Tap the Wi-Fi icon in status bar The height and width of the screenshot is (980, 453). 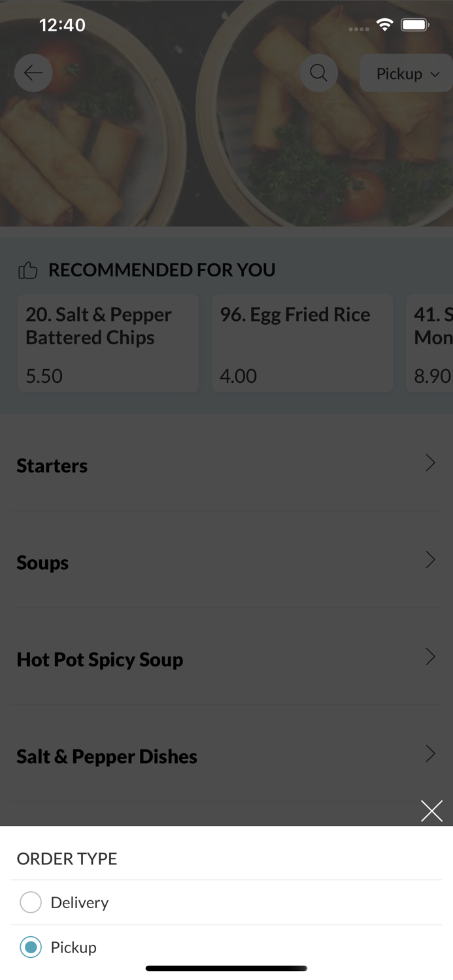click(x=384, y=24)
